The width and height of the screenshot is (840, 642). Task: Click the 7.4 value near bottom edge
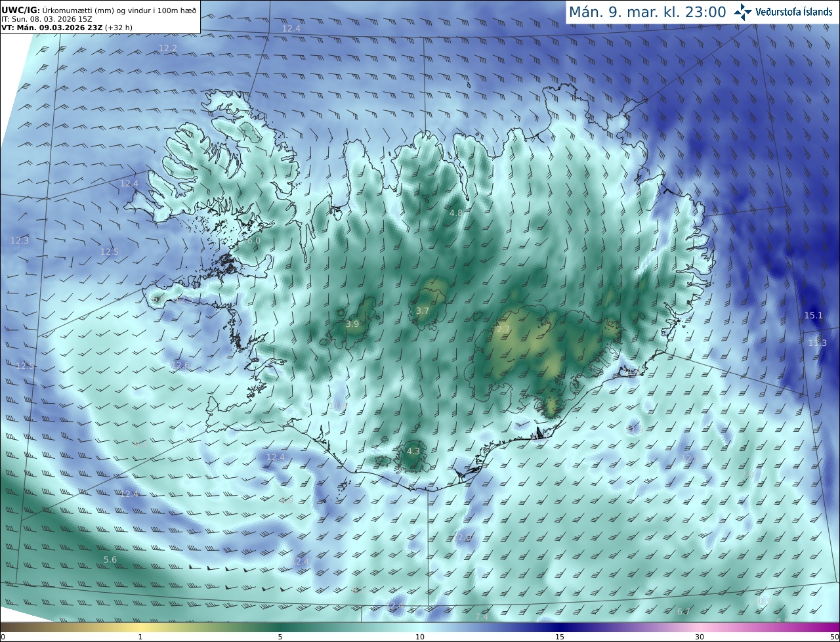[x=482, y=617]
